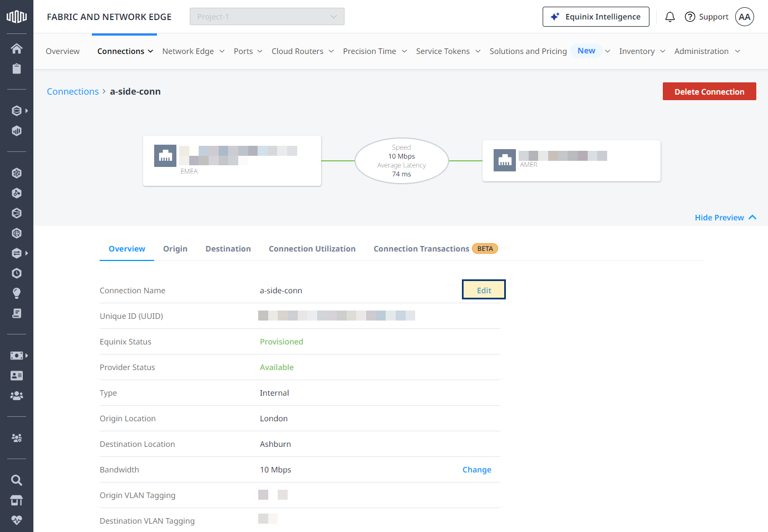Open the connected-nodes hexagon sidebar icon
768x532 pixels.
[x=17, y=193]
